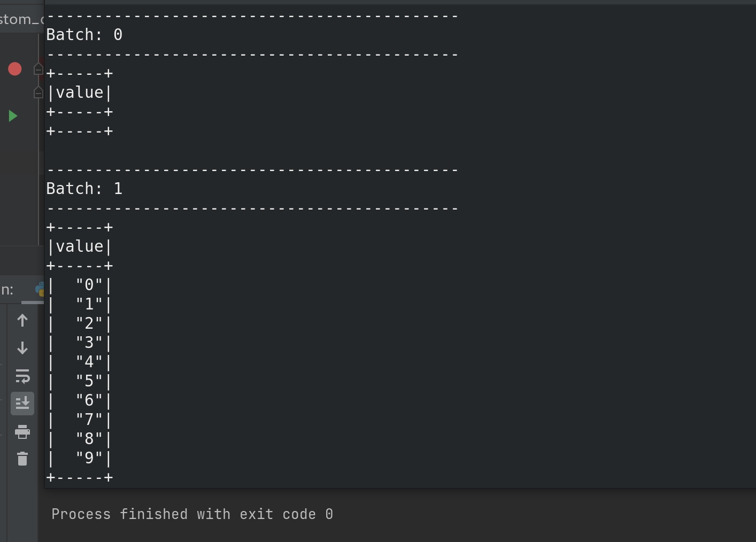This screenshot has height=542, width=756.
Task: Click the row showing "9" in table
Action: click(x=80, y=458)
